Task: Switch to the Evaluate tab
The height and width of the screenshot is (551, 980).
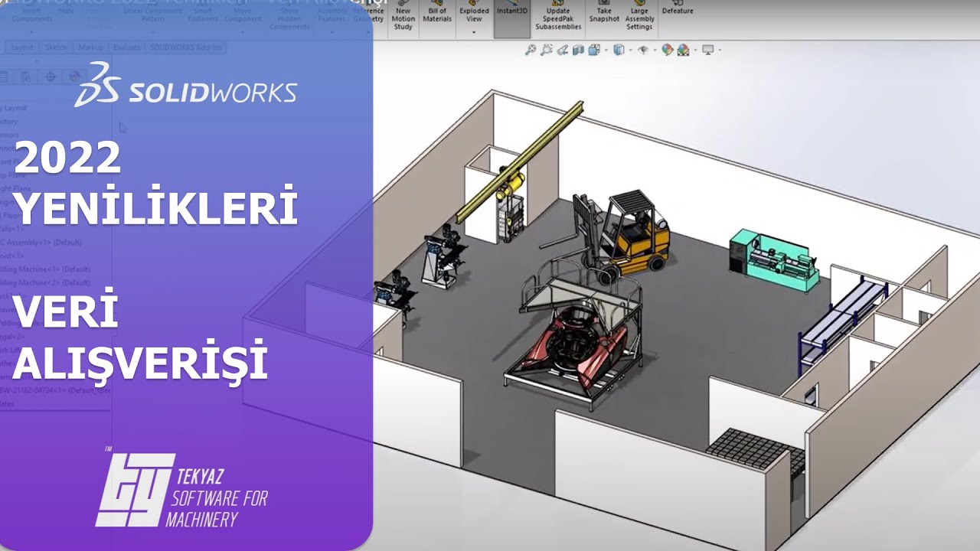Action: coord(127,47)
